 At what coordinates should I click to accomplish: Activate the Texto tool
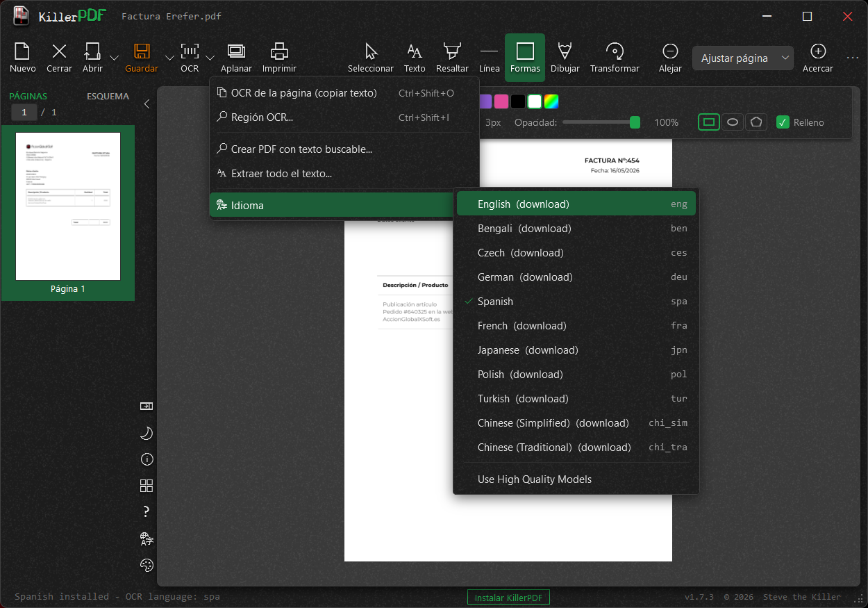pyautogui.click(x=415, y=58)
